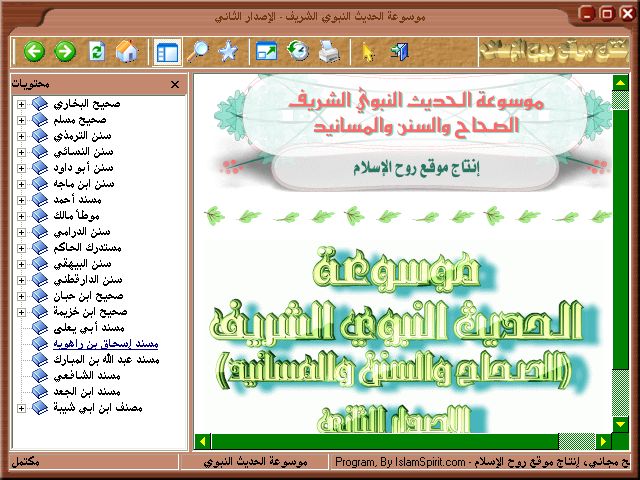The width and height of the screenshot is (640, 480).
Task: Click the صحيح مسلم book label
Action: coord(80,120)
